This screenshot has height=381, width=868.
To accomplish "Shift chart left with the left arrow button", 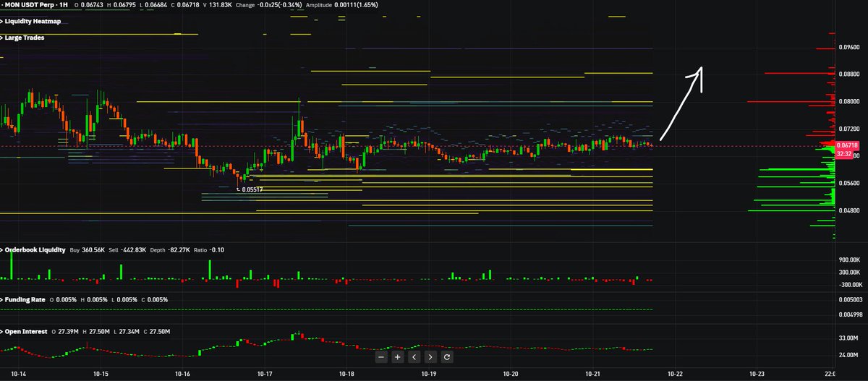I will click(x=414, y=356).
